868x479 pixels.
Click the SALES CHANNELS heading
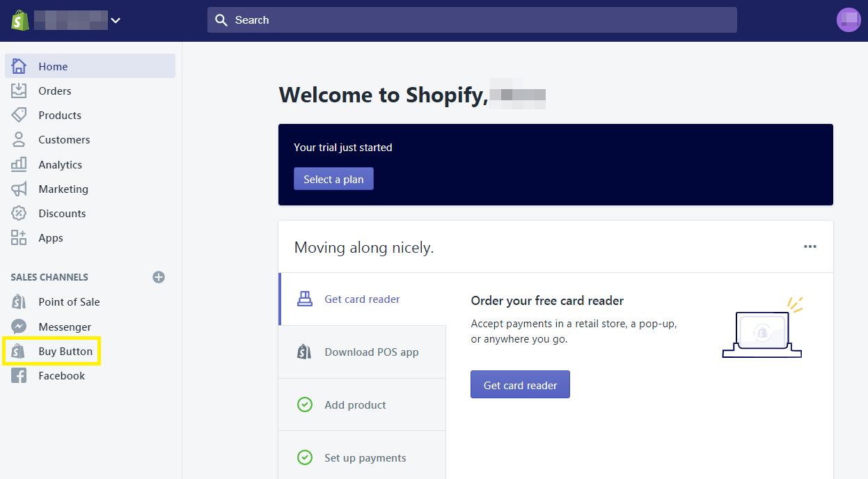point(49,277)
